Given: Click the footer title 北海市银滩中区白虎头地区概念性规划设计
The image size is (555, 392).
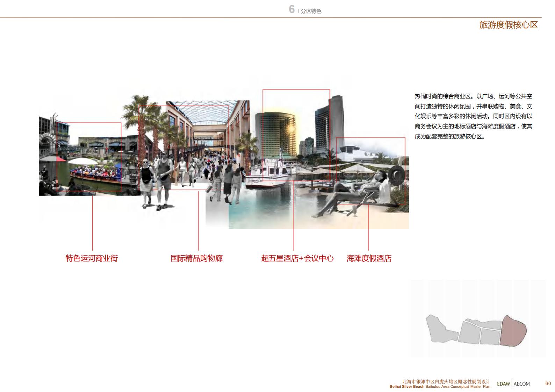Looking at the screenshot, I should point(446,382).
